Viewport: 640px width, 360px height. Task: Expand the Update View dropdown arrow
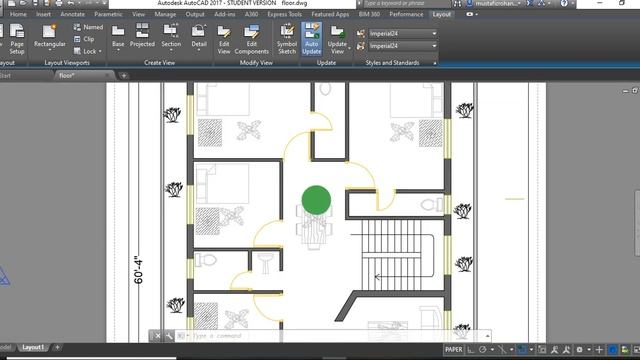tap(349, 48)
